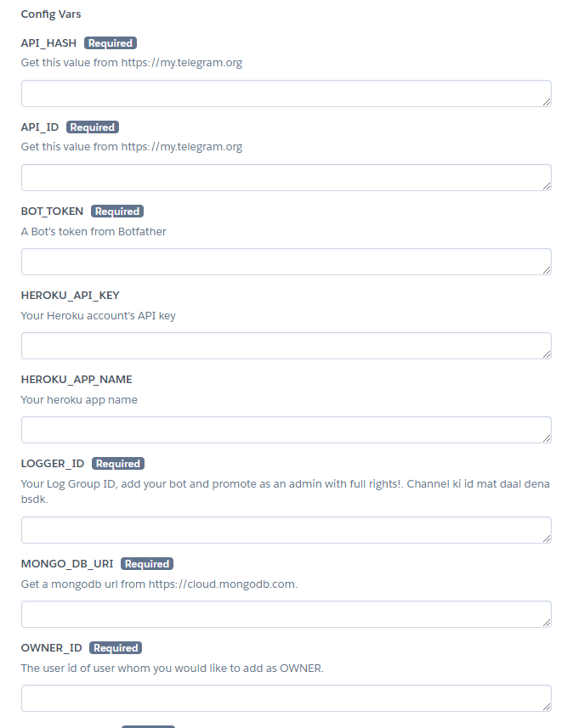
Task: Select the MONGO_DB_URI input field
Action: coord(286,614)
